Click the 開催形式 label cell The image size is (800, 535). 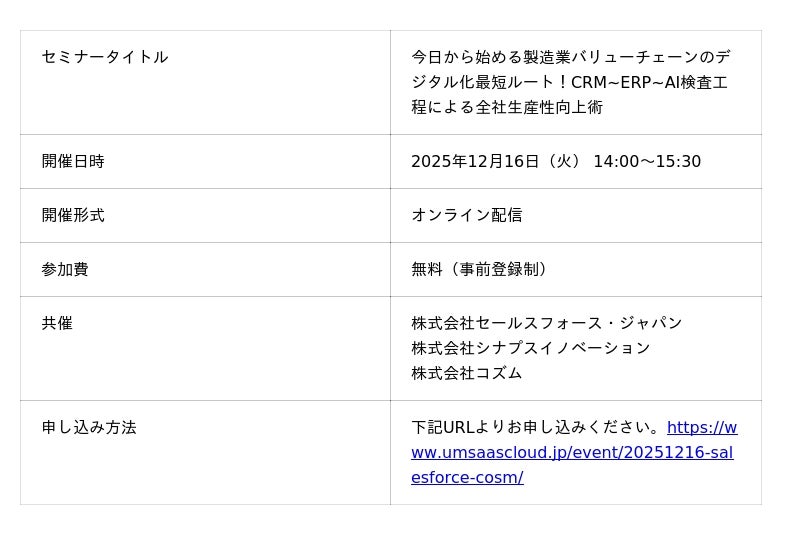[73, 216]
